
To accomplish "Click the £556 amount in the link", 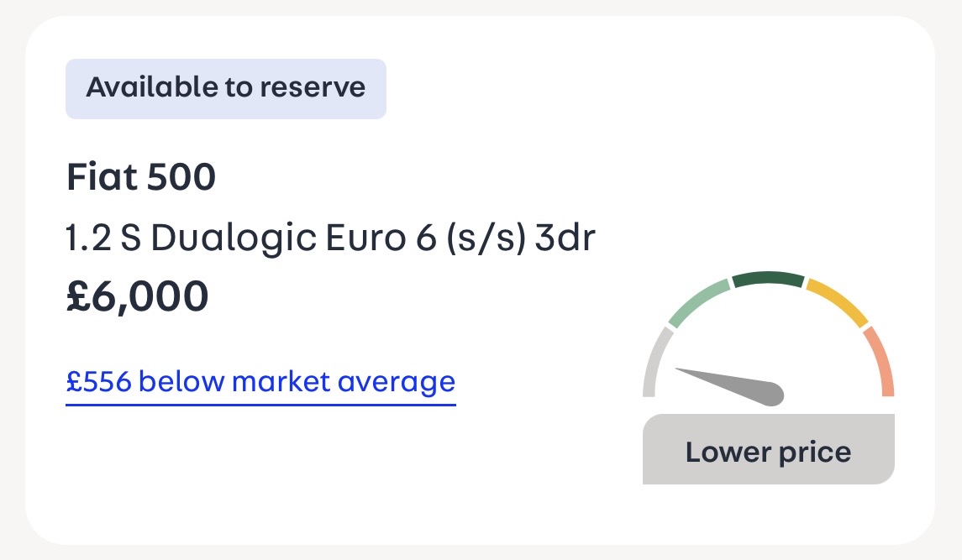I will [x=98, y=381].
